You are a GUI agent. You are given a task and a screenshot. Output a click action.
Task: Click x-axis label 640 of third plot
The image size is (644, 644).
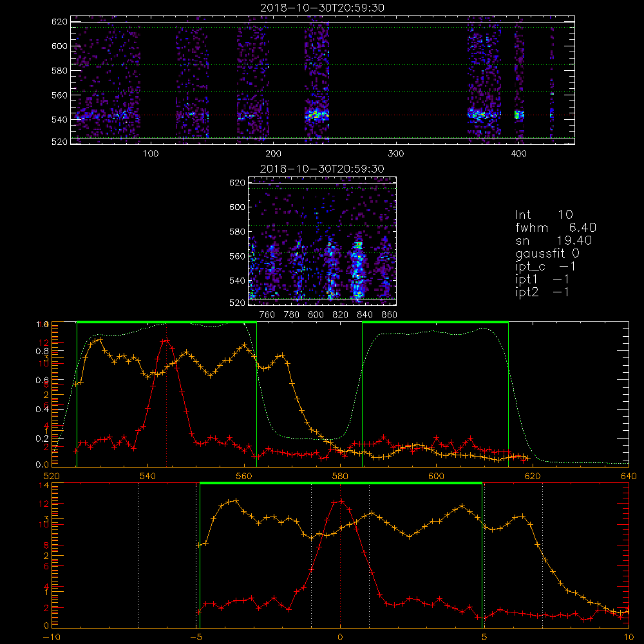coord(629,477)
